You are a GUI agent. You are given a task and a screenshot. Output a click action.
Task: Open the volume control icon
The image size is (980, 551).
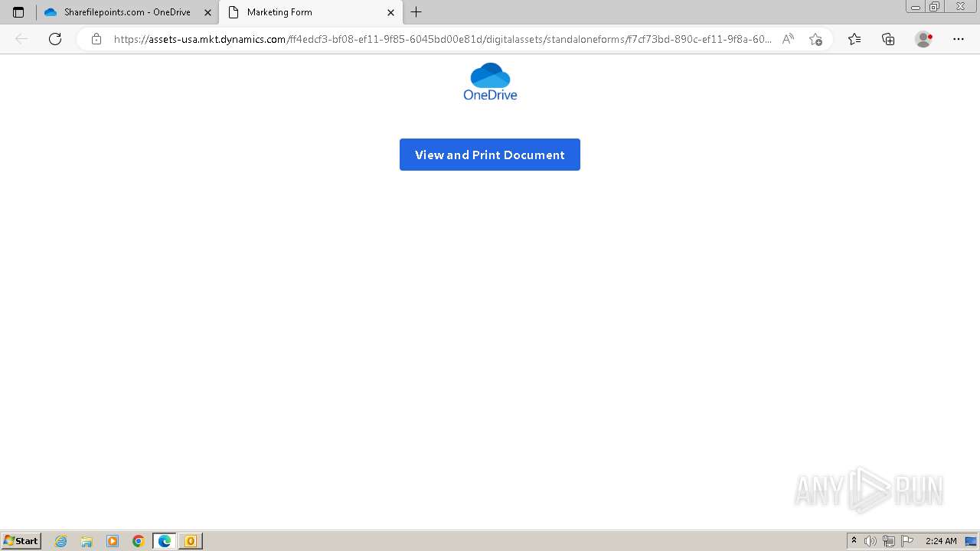871,541
